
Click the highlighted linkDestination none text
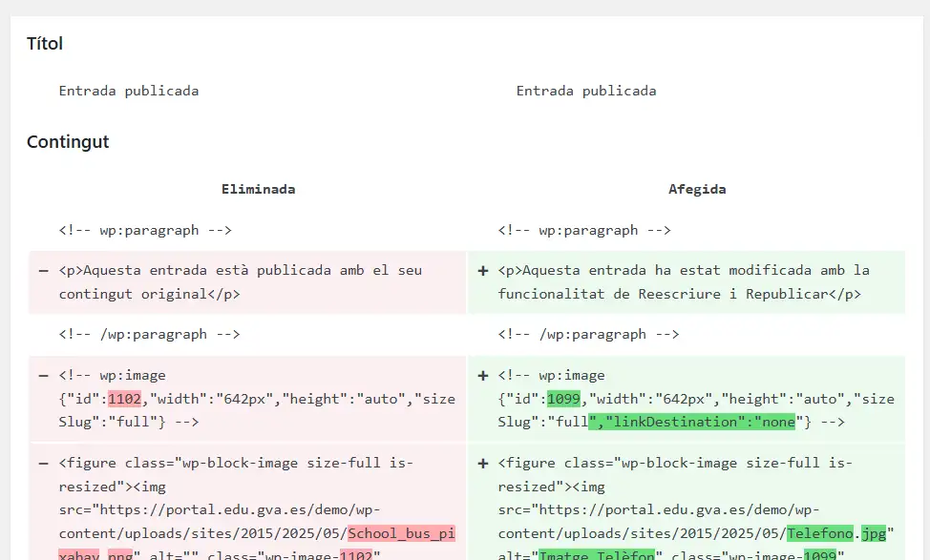pos(691,422)
